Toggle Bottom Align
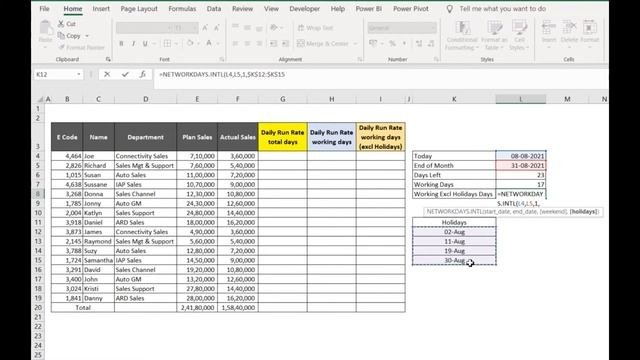 pos(259,28)
